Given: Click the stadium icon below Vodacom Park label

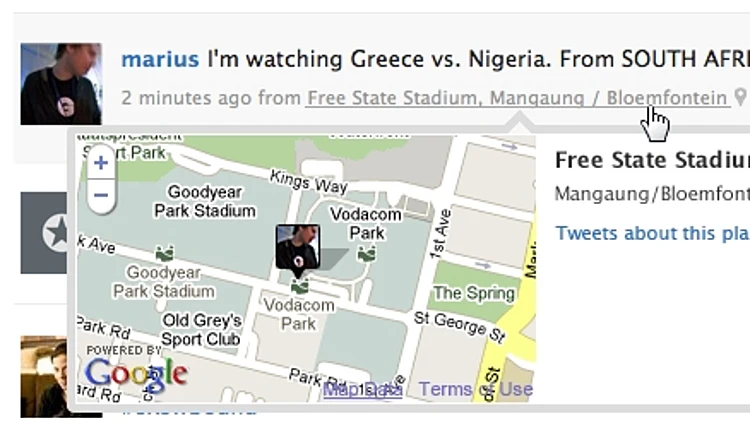Looking at the screenshot, I should [x=366, y=254].
